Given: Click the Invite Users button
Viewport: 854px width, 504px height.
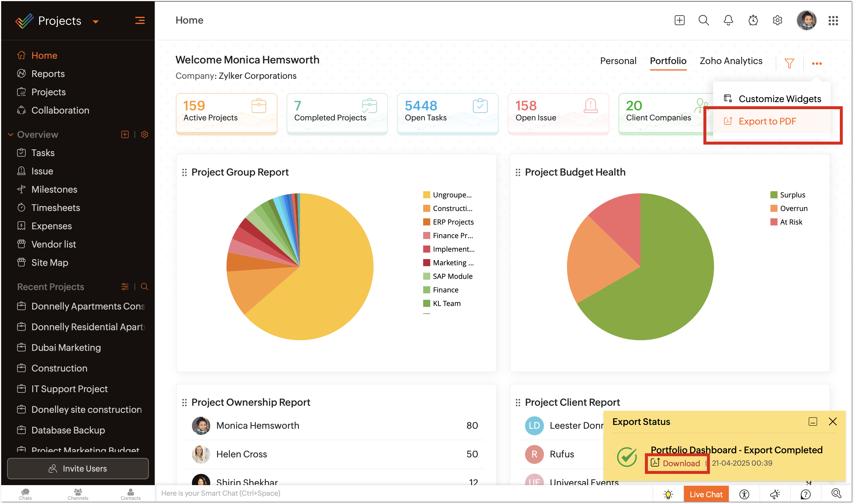Looking at the screenshot, I should [x=78, y=468].
